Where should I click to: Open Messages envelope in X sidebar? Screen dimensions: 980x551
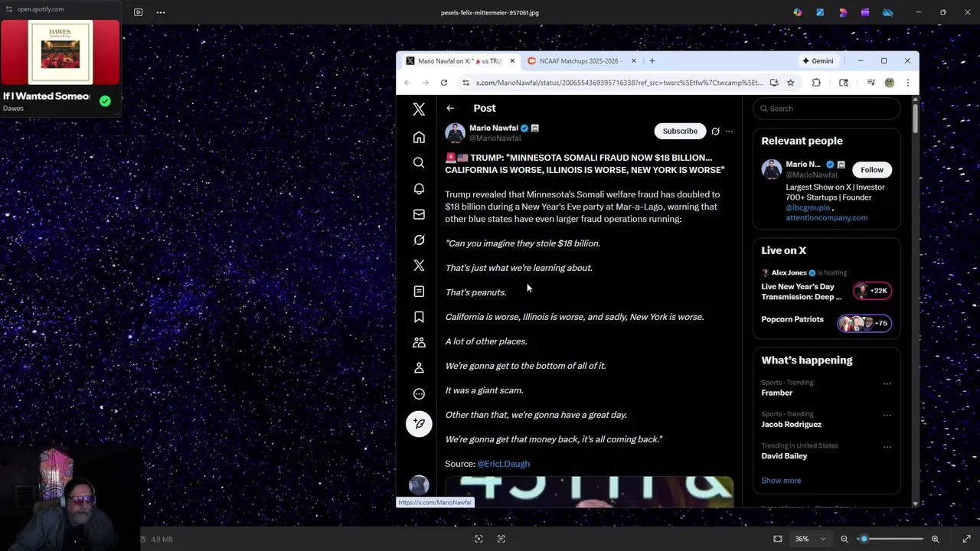point(419,214)
